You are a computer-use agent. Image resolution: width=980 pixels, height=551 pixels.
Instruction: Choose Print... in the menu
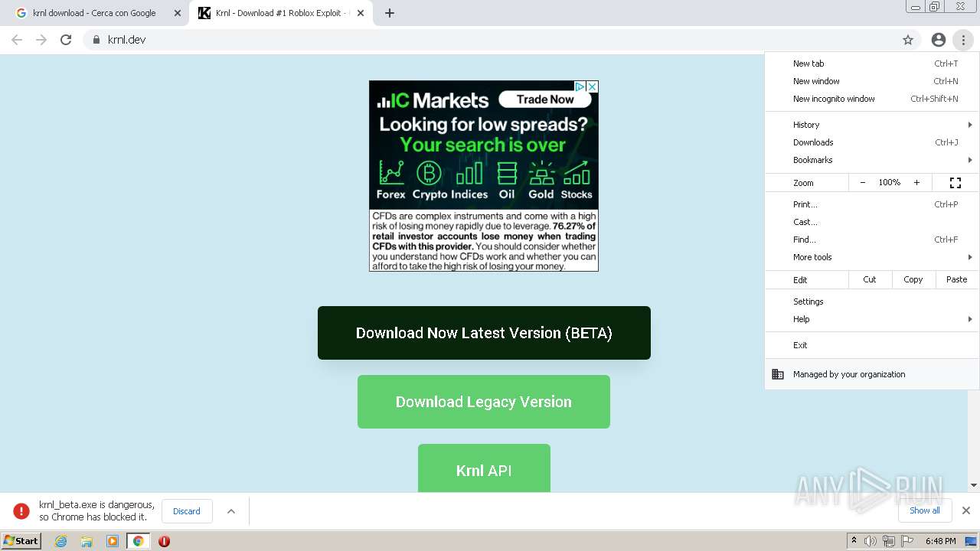click(872, 204)
